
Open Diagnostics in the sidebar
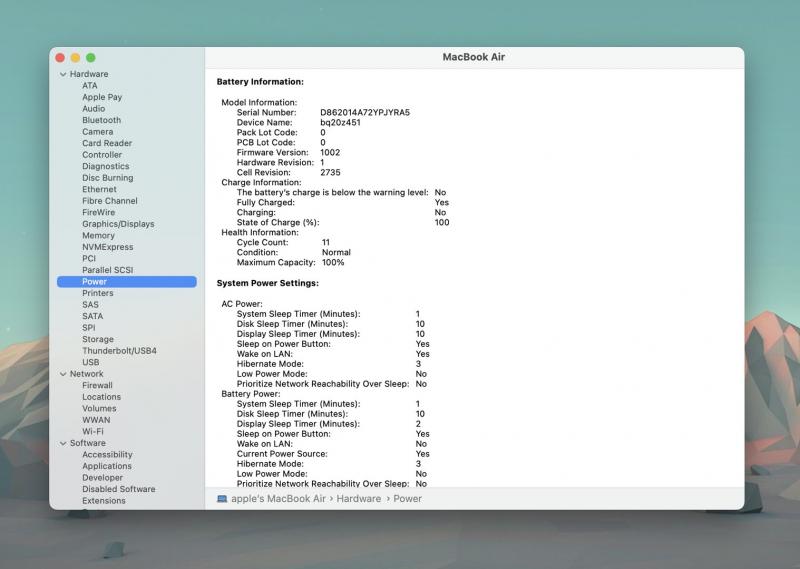(106, 166)
